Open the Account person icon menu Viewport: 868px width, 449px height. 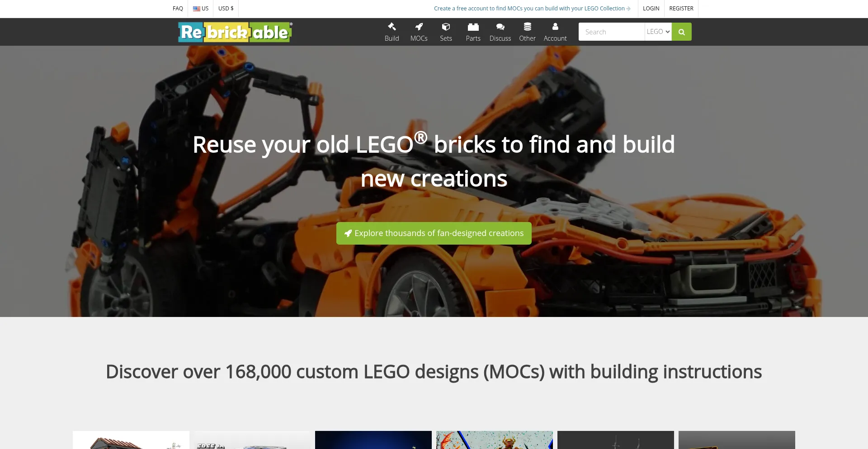[555, 32]
